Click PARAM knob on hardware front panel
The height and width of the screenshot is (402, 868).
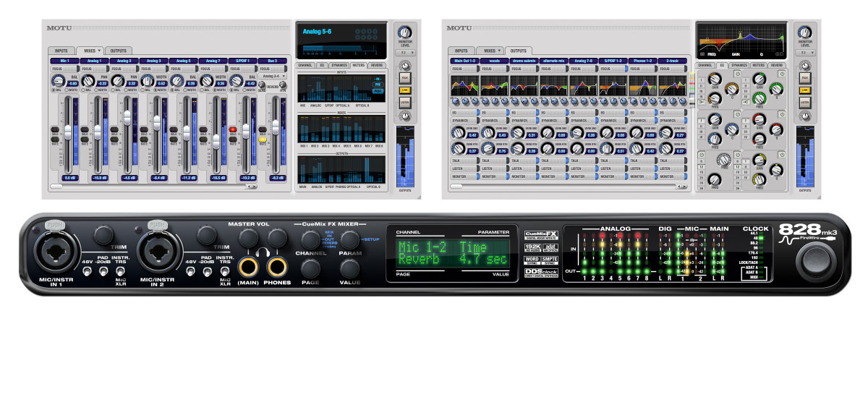click(350, 239)
